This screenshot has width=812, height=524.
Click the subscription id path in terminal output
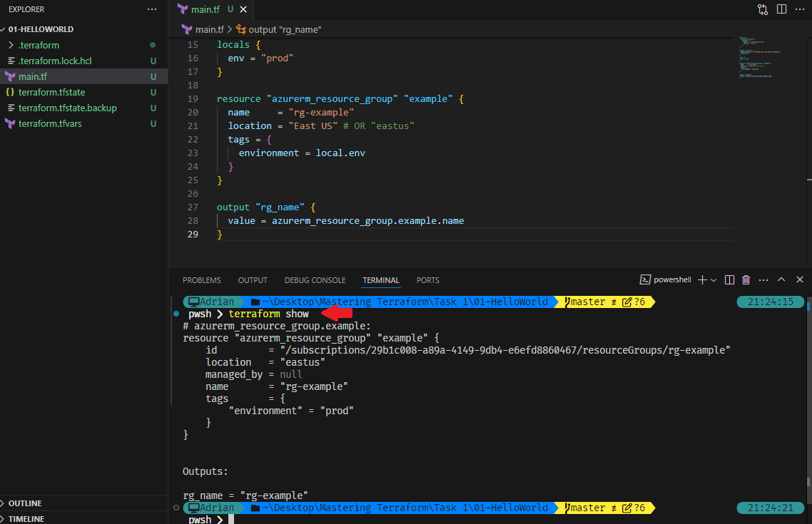coord(505,350)
